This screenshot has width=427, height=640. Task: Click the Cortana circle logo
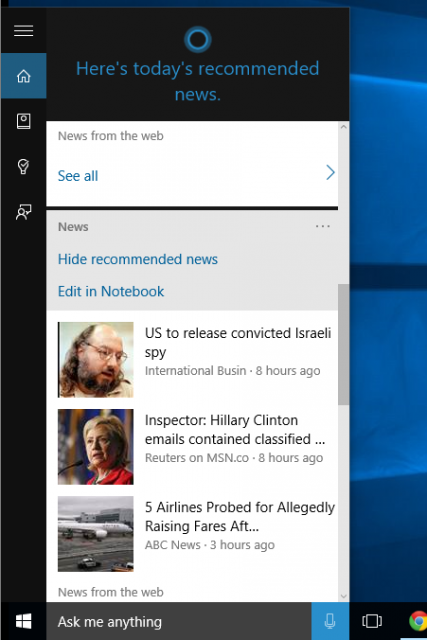(198, 39)
